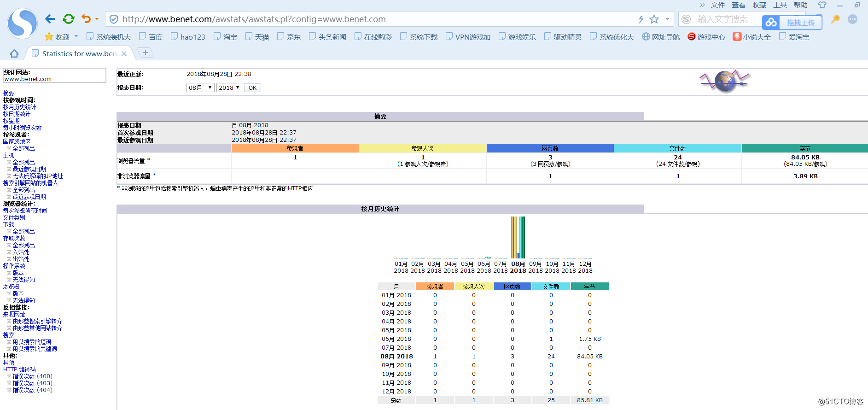This screenshot has width=868, height=410.
Task: Open the 出站处 sidebar link
Action: pos(21,259)
